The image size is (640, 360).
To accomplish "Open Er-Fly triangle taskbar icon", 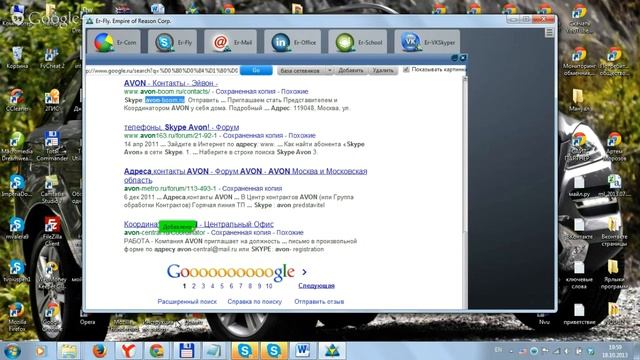I will point(331,351).
